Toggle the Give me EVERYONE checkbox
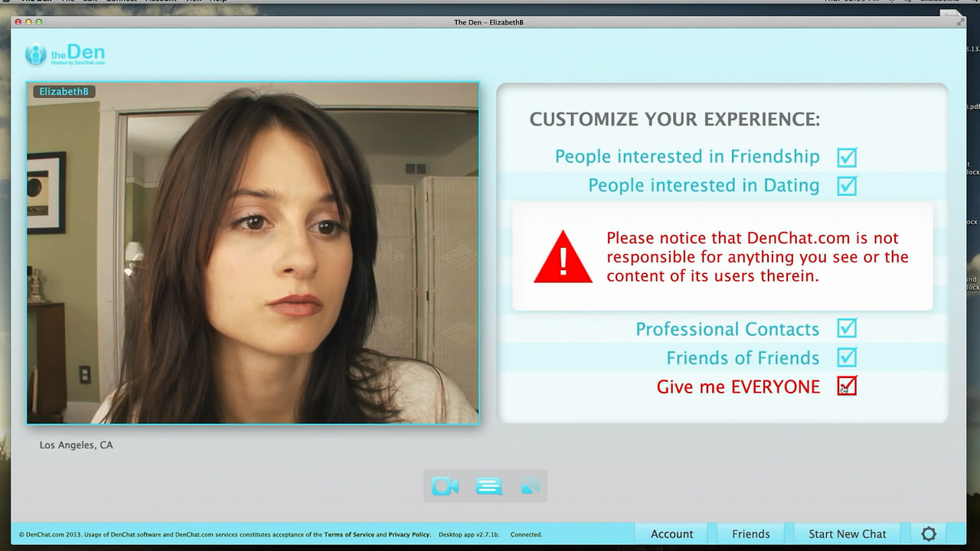The width and height of the screenshot is (980, 551). click(x=847, y=386)
